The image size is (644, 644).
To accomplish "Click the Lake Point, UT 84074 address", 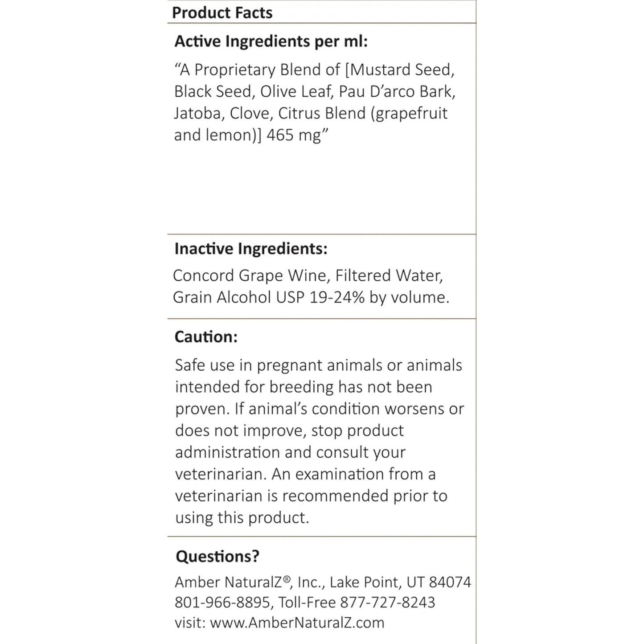I will (x=400, y=582).
